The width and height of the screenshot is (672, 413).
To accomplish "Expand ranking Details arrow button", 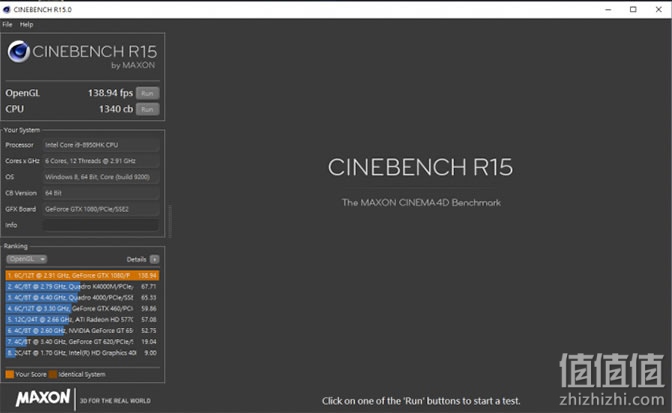I will coord(155,259).
